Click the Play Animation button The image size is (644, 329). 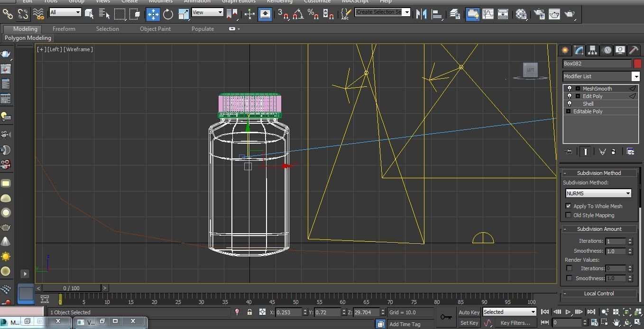click(x=568, y=312)
